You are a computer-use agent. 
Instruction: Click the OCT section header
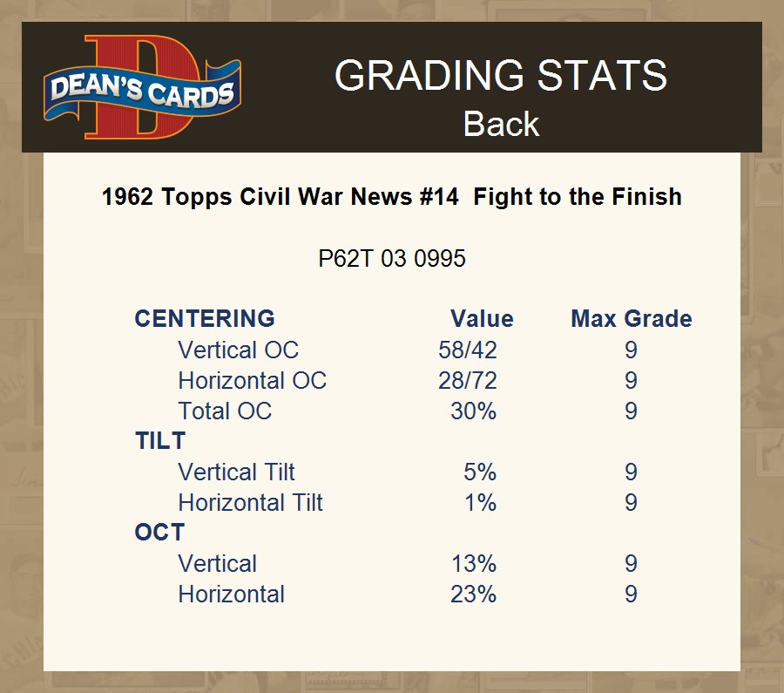point(159,533)
